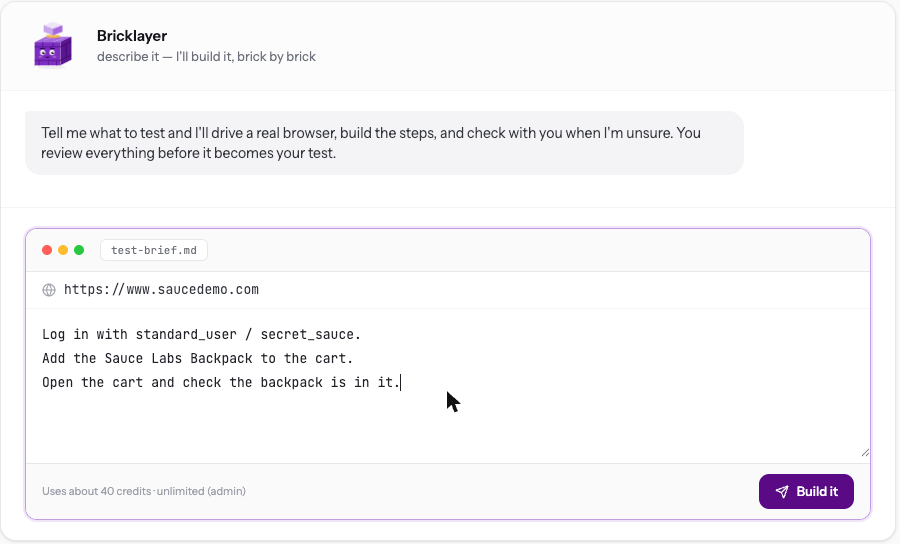
Task: Click the purple Bricklayer mascot icon
Action: click(53, 45)
